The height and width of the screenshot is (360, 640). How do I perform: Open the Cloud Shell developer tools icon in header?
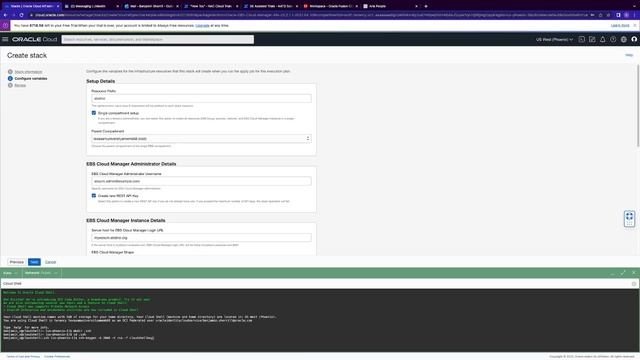tap(582, 39)
